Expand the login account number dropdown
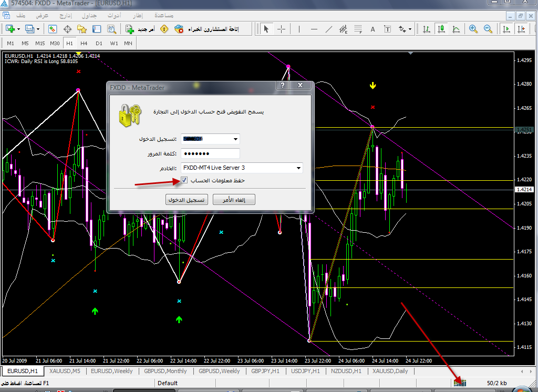 [235, 139]
